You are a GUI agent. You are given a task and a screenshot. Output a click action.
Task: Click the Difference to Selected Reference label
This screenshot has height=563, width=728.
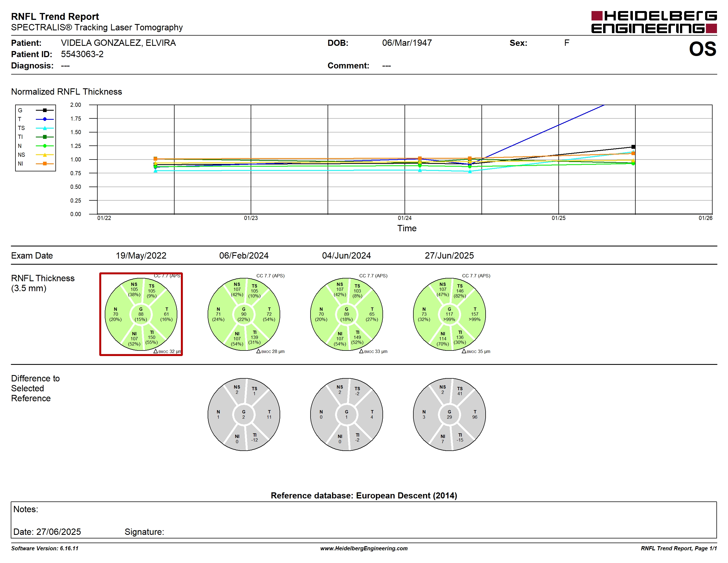(x=35, y=388)
